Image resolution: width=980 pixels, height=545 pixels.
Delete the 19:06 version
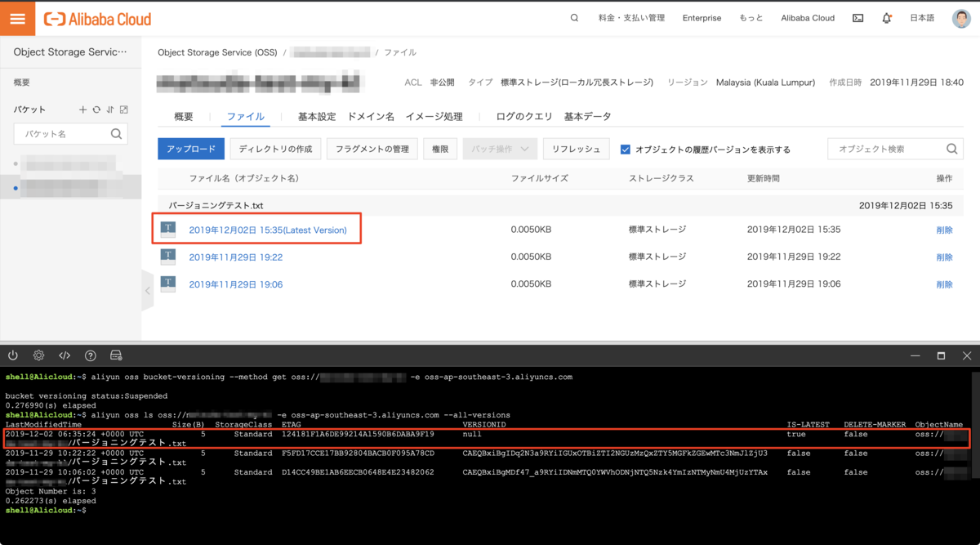(x=944, y=284)
